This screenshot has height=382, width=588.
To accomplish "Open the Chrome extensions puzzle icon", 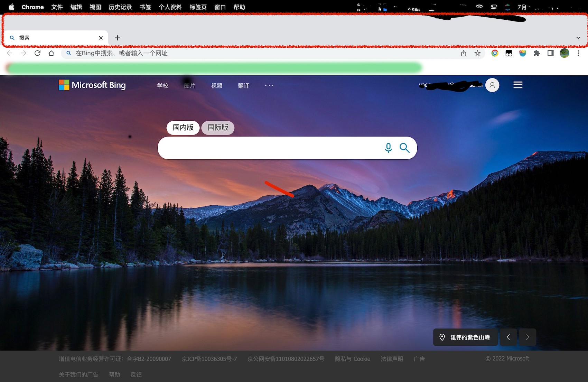I will tap(536, 53).
